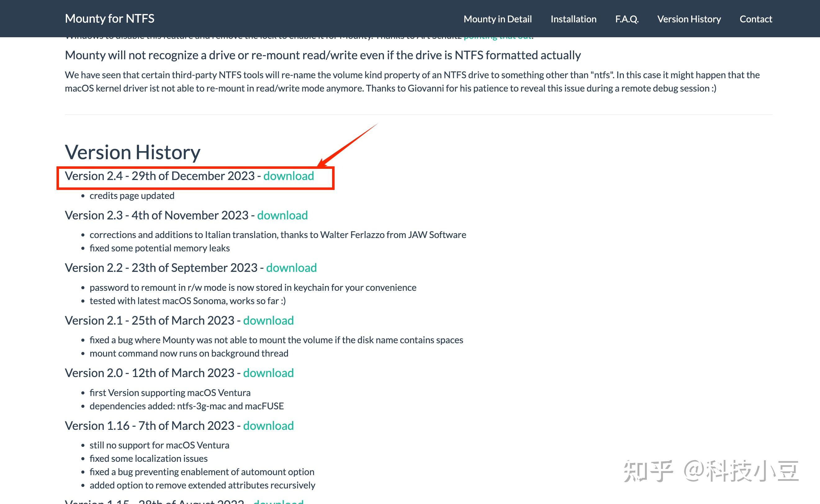This screenshot has height=504, width=820.
Task: Download Version 1.16 from 7th March 2023
Action: tap(268, 426)
